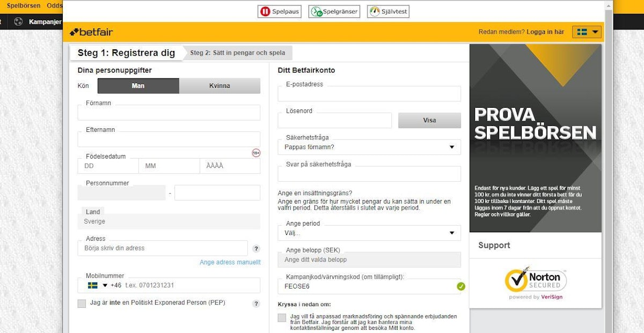Click the Sverige country field
This screenshot has height=333, width=644.
click(x=169, y=221)
